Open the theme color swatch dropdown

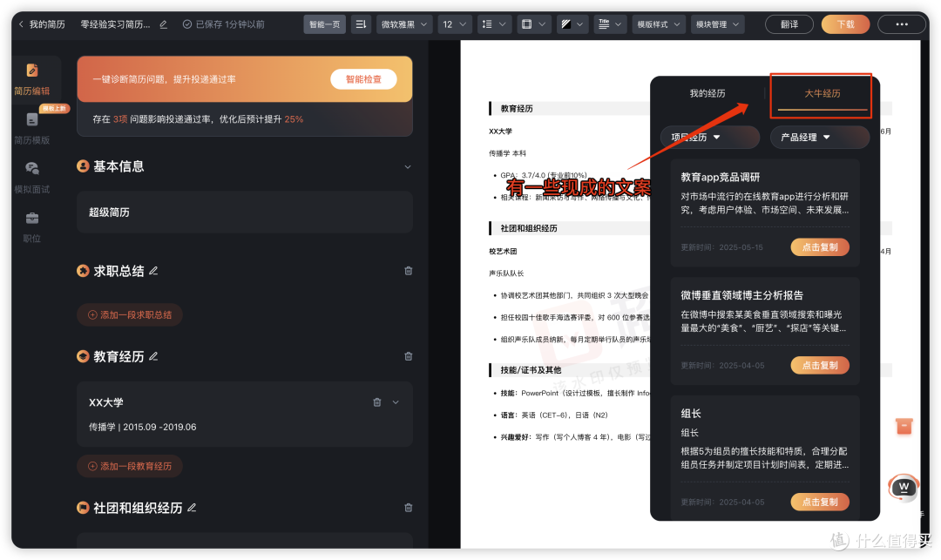tap(572, 24)
